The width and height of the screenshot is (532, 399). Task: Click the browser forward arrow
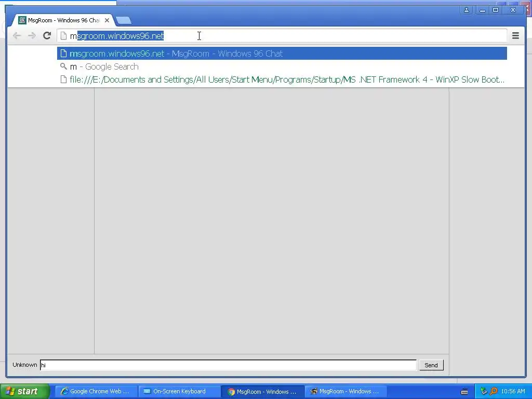32,36
